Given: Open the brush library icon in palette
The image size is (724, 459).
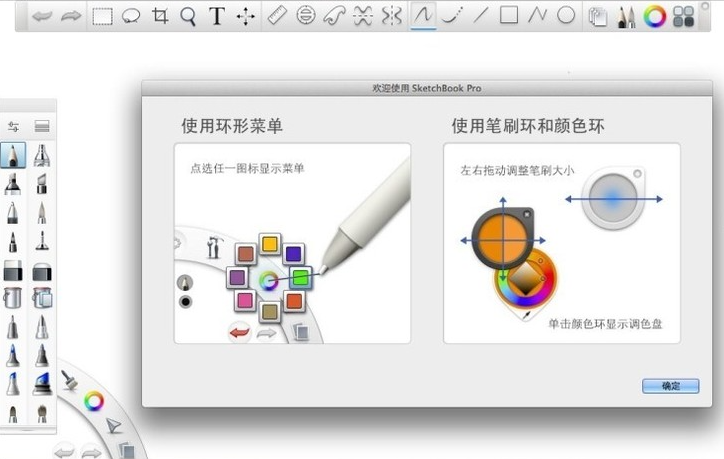Looking at the screenshot, I should 42,126.
